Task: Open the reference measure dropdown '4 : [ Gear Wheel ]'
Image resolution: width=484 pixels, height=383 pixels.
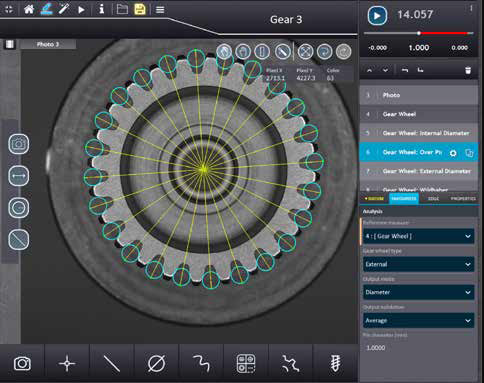Action: click(x=418, y=236)
